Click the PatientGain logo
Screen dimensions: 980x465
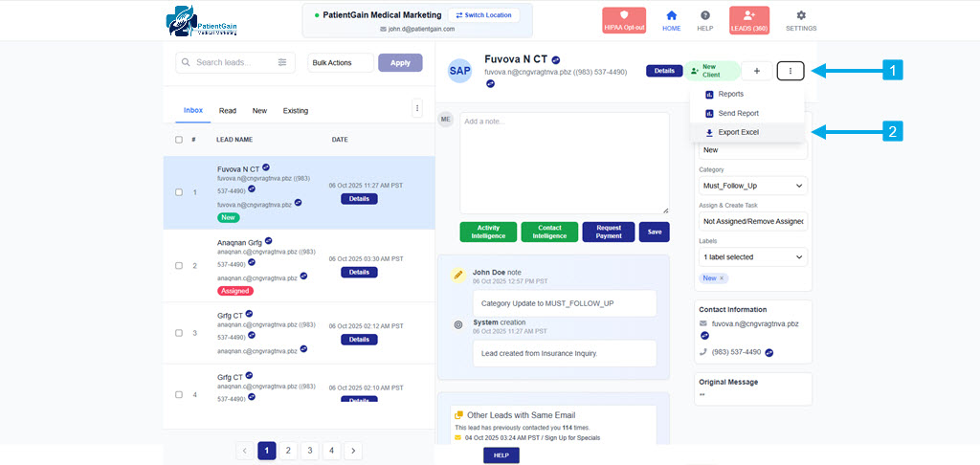click(x=202, y=21)
